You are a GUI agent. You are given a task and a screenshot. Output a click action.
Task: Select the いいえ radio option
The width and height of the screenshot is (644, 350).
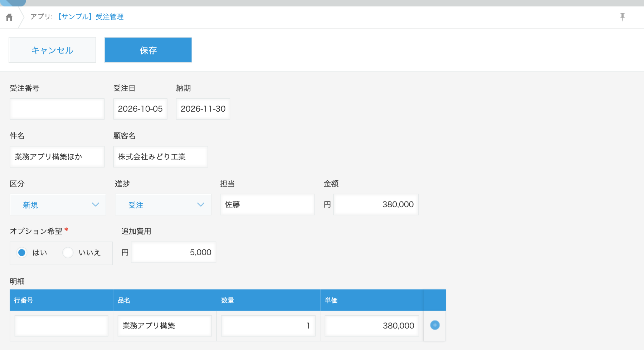click(x=68, y=253)
